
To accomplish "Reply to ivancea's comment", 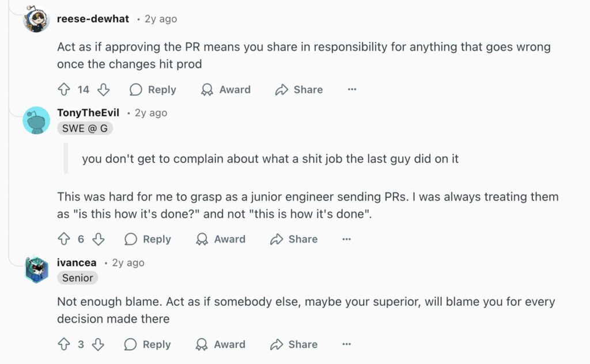I will tap(148, 344).
